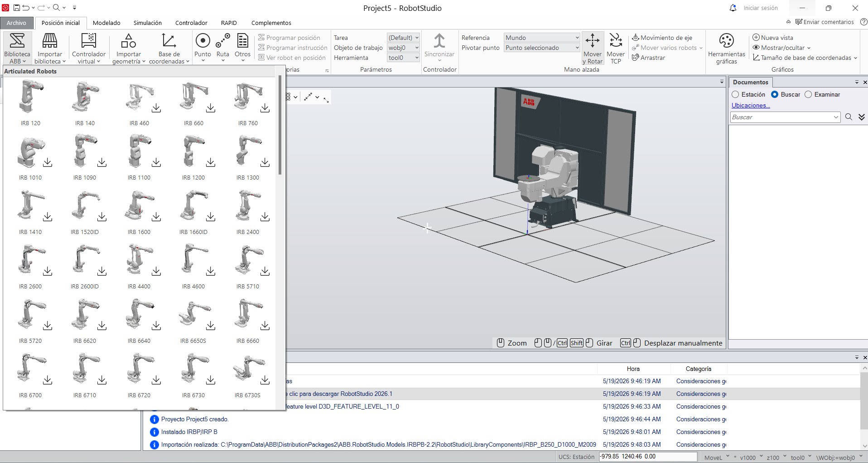Click the Hora column header

pos(633,369)
